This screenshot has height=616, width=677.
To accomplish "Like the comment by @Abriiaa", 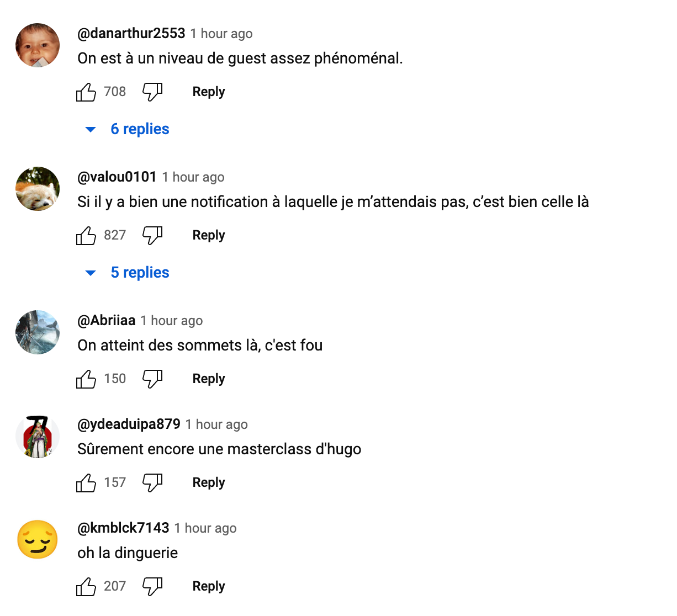I will [x=86, y=379].
